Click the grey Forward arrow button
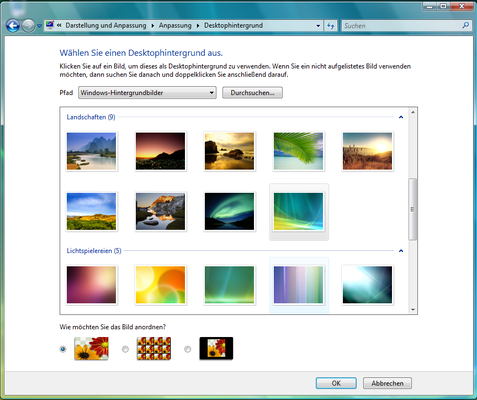 coord(28,26)
